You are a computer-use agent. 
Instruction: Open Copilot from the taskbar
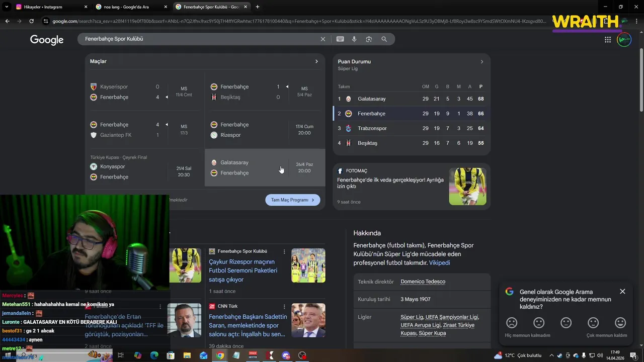click(x=138, y=355)
